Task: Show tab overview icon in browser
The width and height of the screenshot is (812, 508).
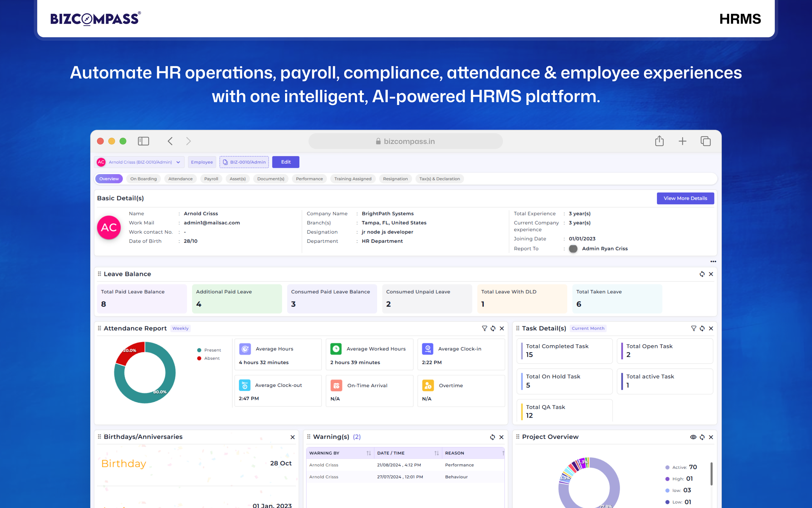Action: 706,141
